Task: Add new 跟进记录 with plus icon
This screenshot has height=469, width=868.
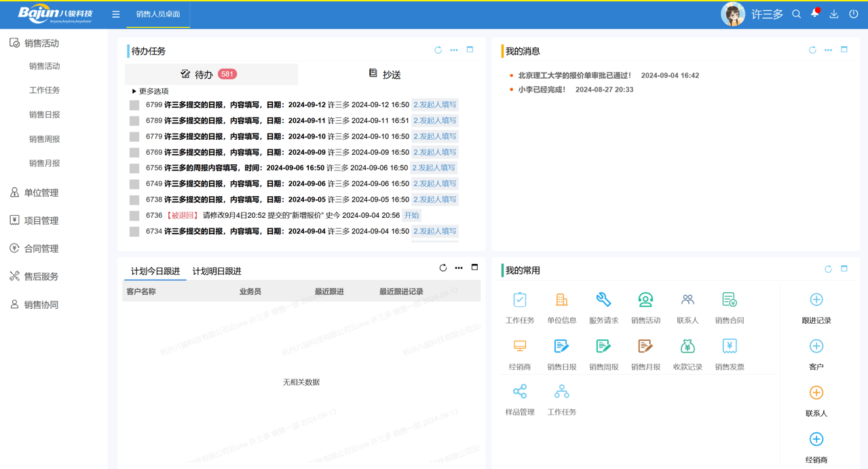Action: (816, 300)
